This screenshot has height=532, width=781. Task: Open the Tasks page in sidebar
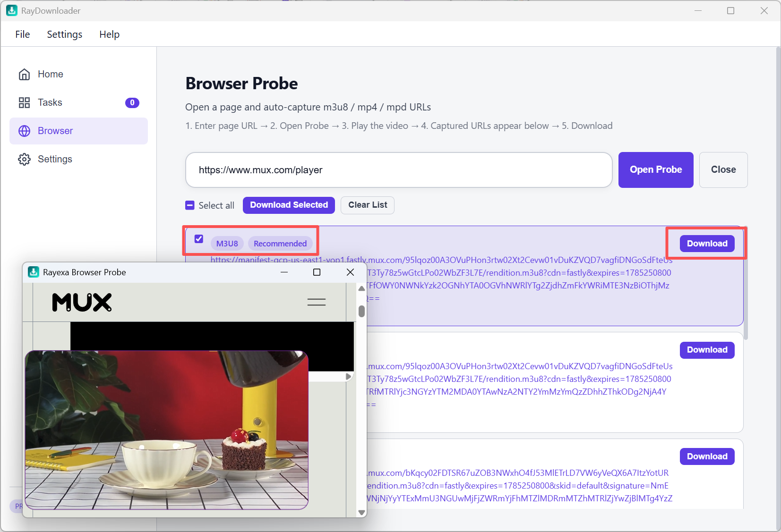click(78, 102)
